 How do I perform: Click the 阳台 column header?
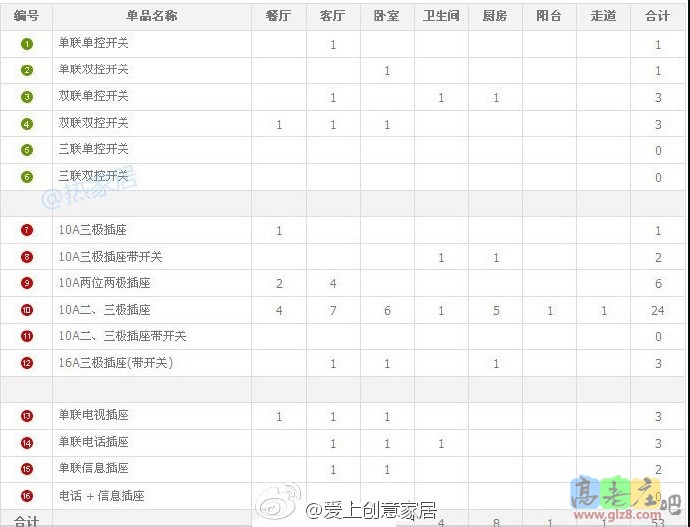[x=549, y=16]
